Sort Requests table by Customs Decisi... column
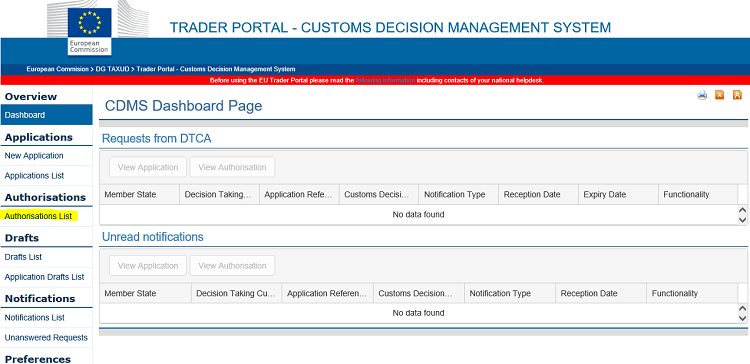 [x=379, y=195]
